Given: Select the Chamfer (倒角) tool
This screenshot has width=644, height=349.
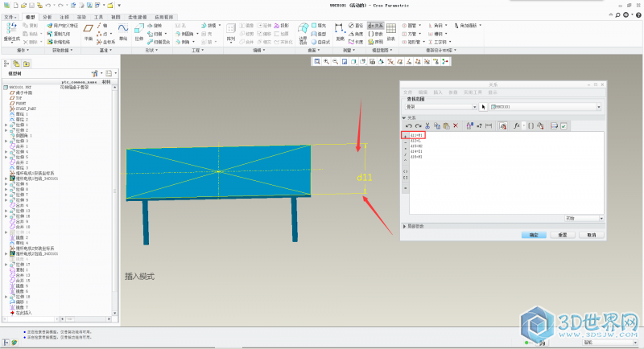Looking at the screenshot, I should 183,42.
